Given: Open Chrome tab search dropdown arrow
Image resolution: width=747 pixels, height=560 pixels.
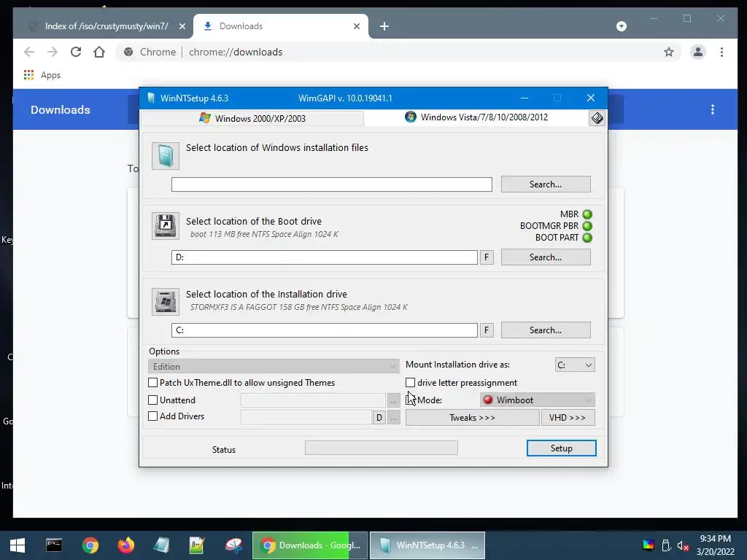Looking at the screenshot, I should click(x=622, y=26).
